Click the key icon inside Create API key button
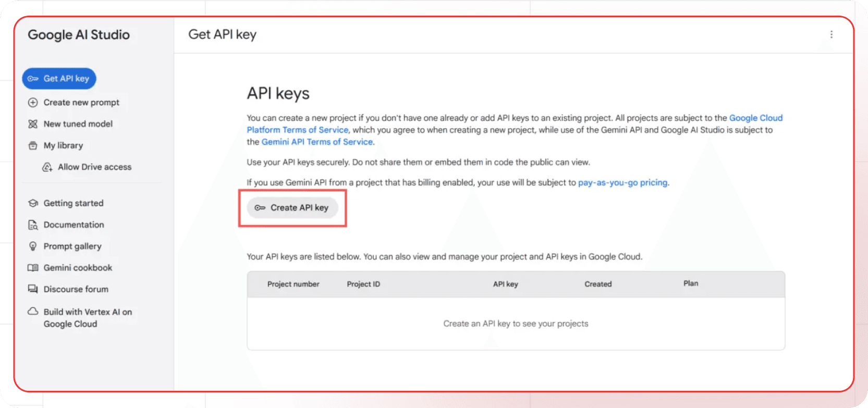 tap(260, 208)
